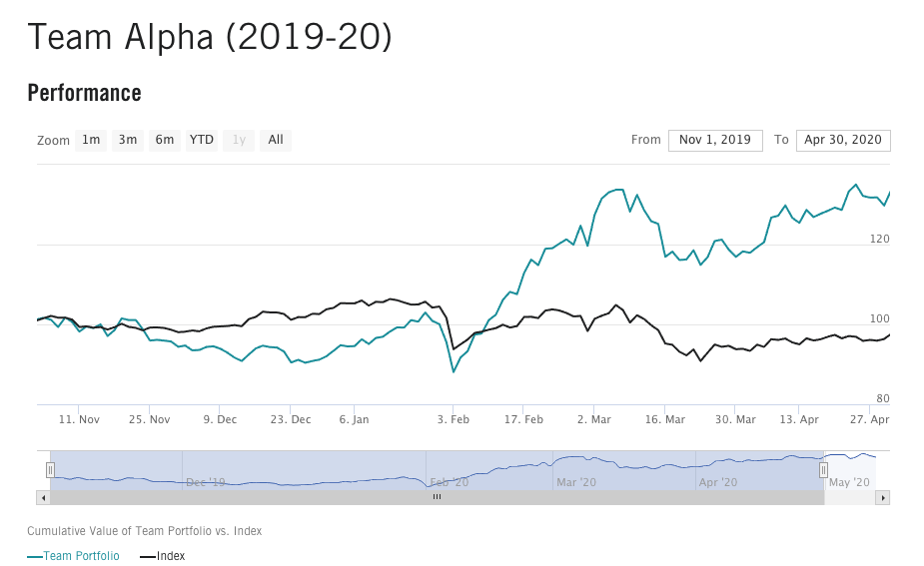The image size is (924, 566).
Task: Switch zoom to YTD
Action: (202, 140)
